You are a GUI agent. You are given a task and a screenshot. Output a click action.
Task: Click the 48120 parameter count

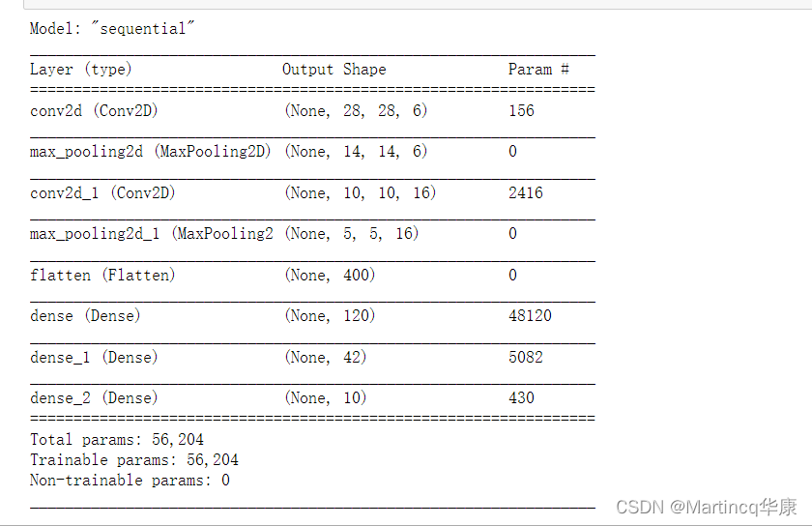(x=530, y=316)
